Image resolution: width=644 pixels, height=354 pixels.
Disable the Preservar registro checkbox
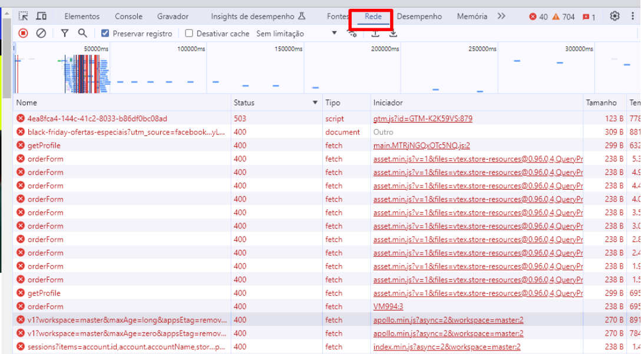point(105,34)
